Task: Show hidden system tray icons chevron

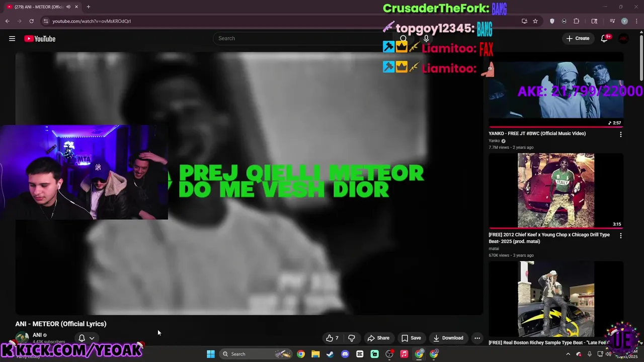Action: pyautogui.click(x=568, y=354)
